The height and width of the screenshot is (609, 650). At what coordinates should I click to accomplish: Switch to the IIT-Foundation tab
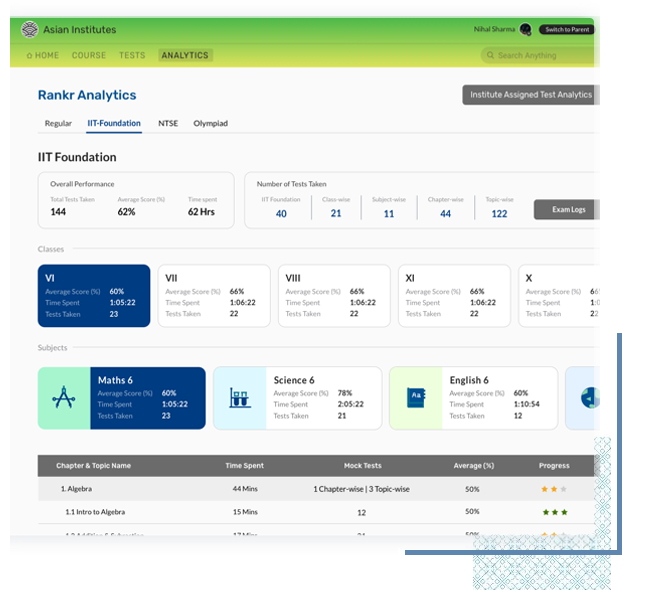114,124
